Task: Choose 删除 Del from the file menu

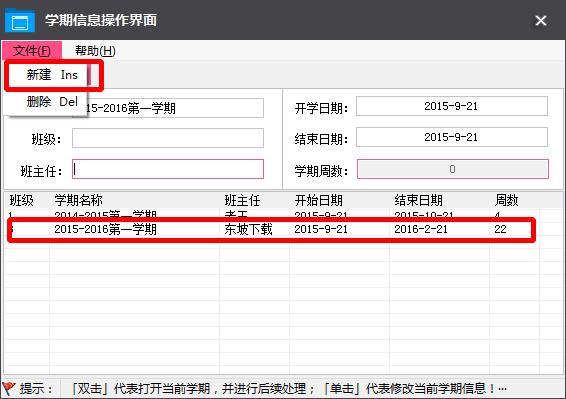Action: click(x=52, y=101)
